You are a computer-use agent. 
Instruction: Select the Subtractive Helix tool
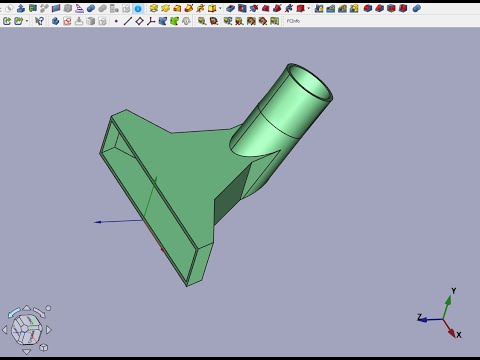[x=289, y=8]
